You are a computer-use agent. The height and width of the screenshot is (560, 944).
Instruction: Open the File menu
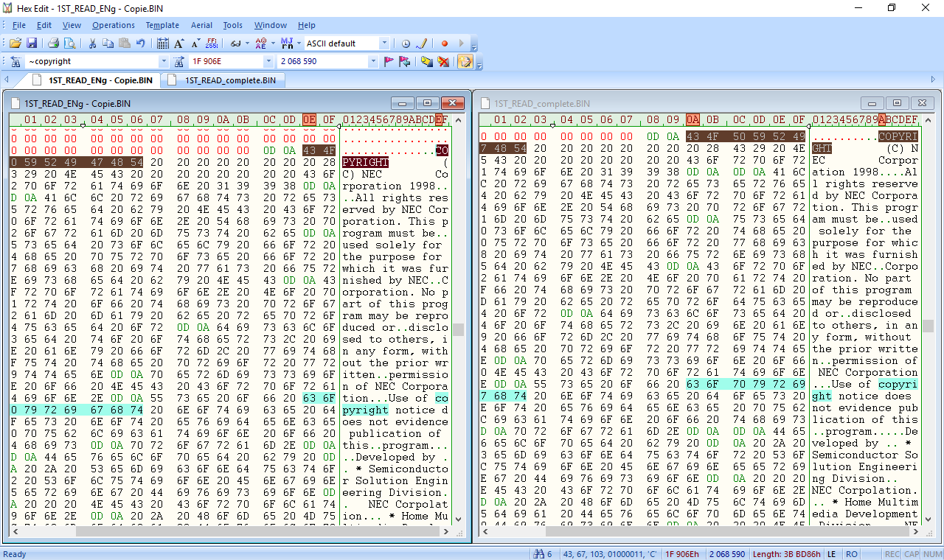[19, 25]
